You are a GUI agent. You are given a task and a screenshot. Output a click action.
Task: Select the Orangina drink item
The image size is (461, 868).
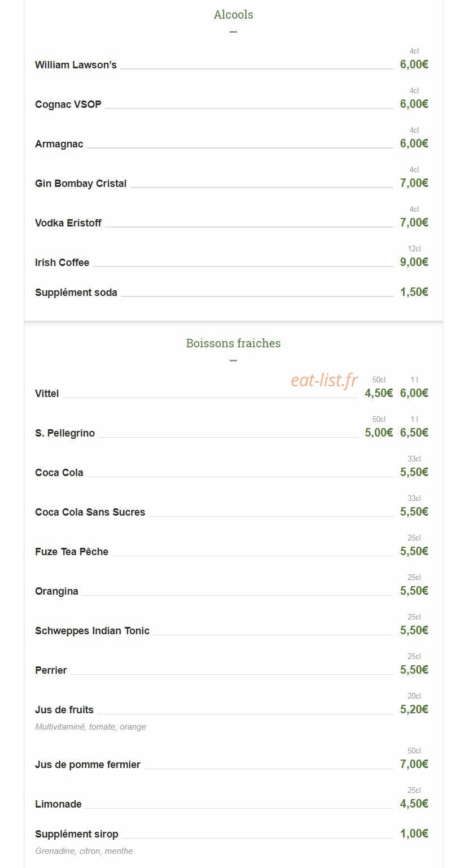56,591
